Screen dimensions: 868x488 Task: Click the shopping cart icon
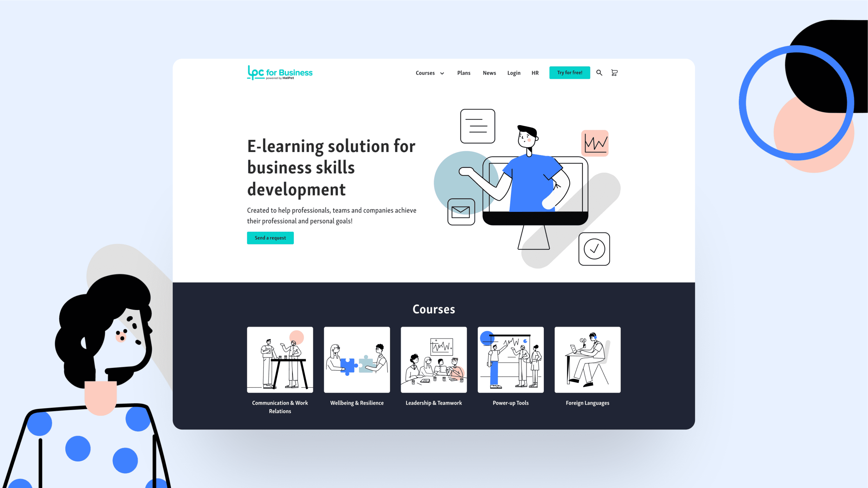615,72
